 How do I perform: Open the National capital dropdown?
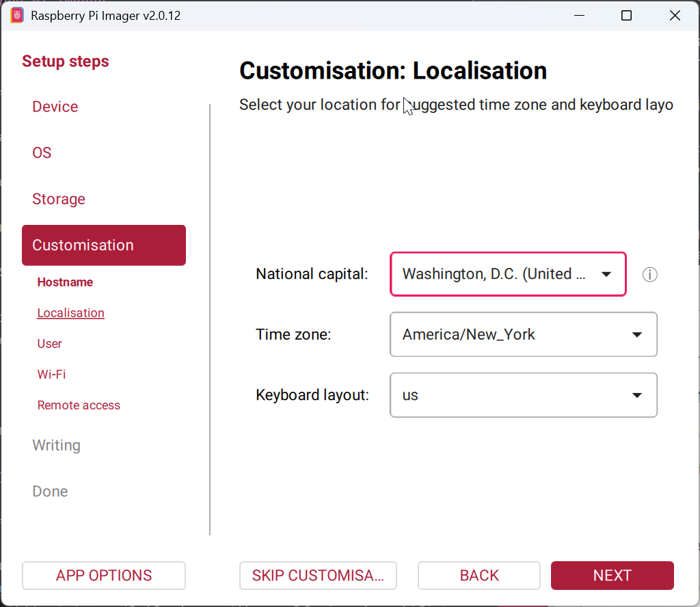click(508, 274)
